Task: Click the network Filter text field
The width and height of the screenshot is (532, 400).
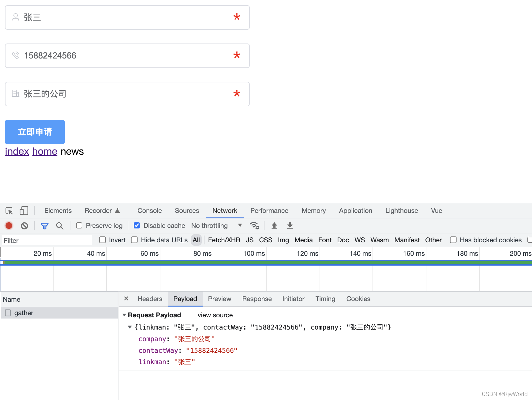Action: point(47,240)
